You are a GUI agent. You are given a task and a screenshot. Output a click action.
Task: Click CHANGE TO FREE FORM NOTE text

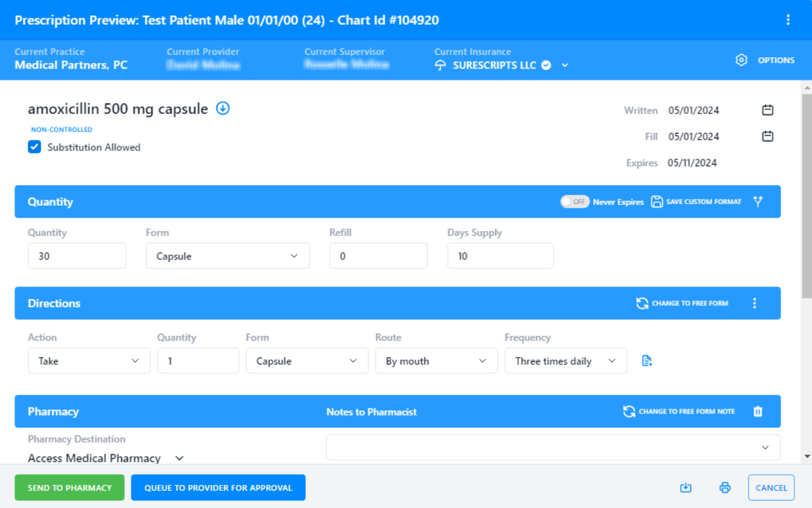point(687,412)
